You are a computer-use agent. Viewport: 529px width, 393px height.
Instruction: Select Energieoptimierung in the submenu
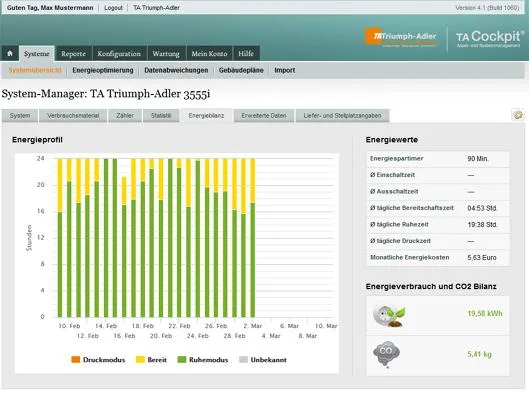(x=103, y=70)
